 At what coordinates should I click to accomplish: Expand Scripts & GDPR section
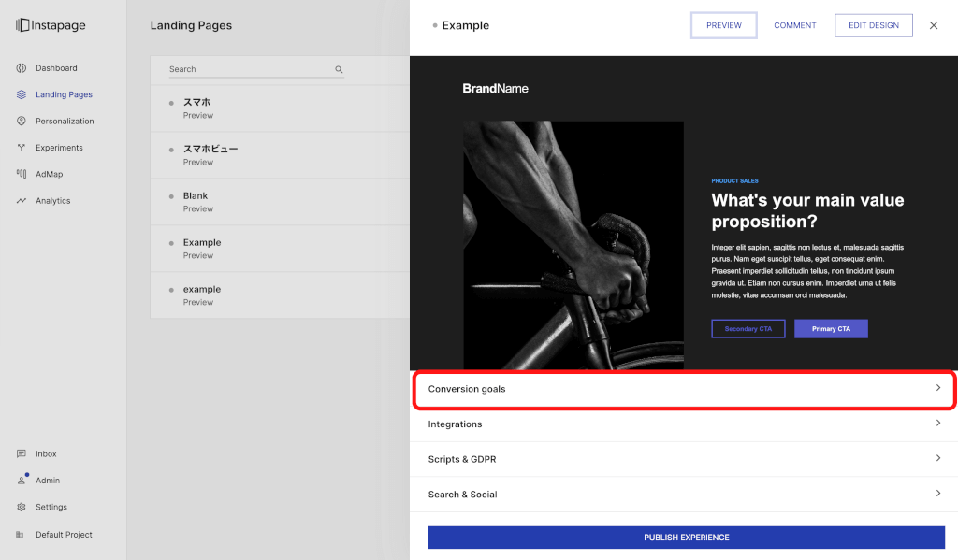684,459
